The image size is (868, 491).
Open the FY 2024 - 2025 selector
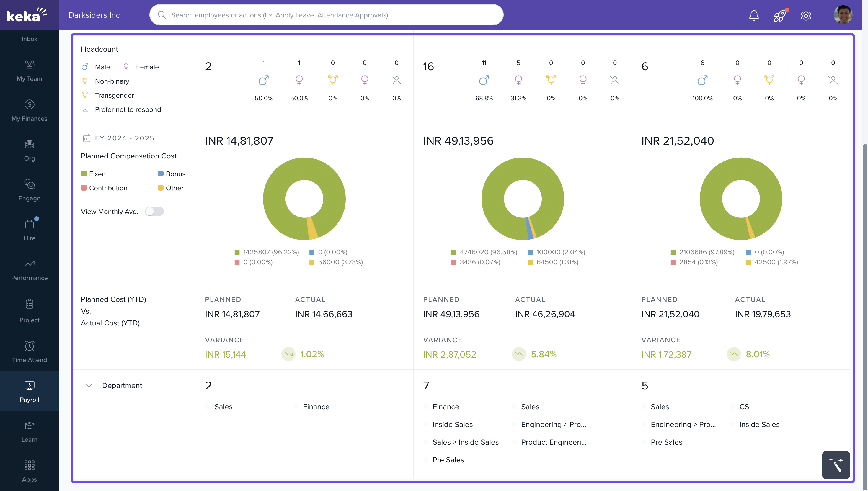click(119, 138)
